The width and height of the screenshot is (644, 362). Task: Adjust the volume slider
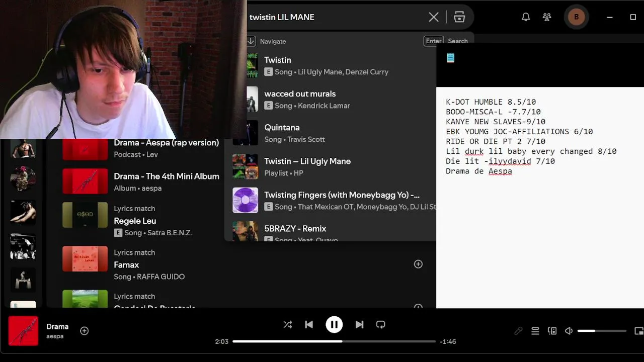602,331
